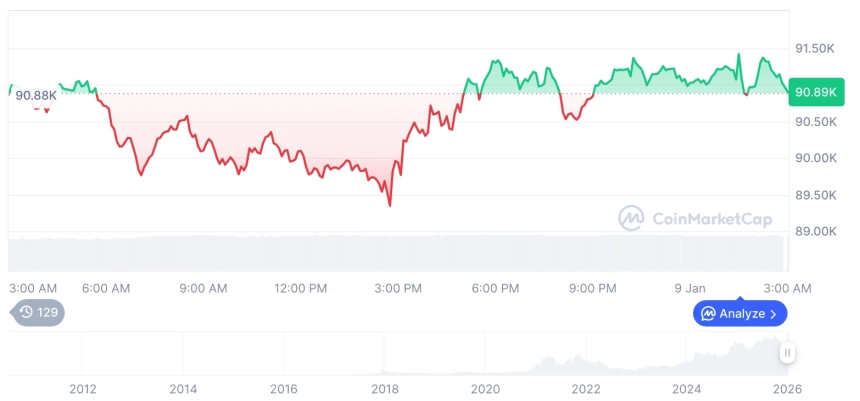Click the 2022 label on year navigator
This screenshot has width=860, height=401.
click(586, 388)
